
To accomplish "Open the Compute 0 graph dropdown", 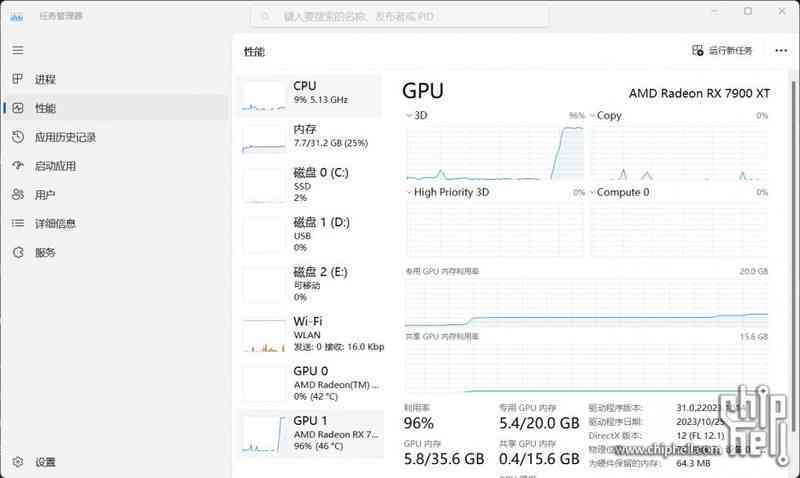I will pyautogui.click(x=592, y=192).
